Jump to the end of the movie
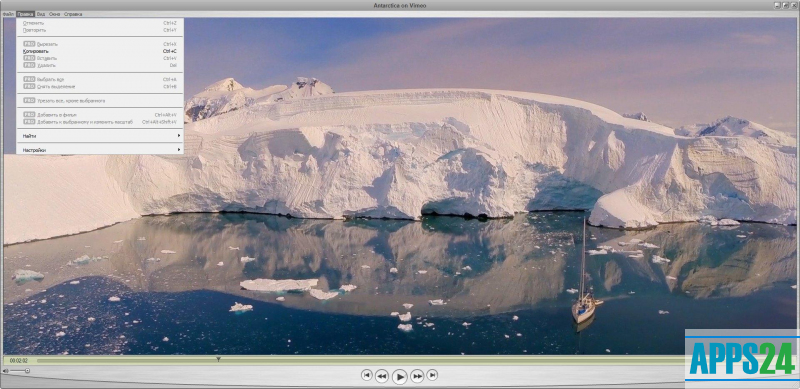Image resolution: width=800 pixels, height=389 pixels. [x=432, y=375]
